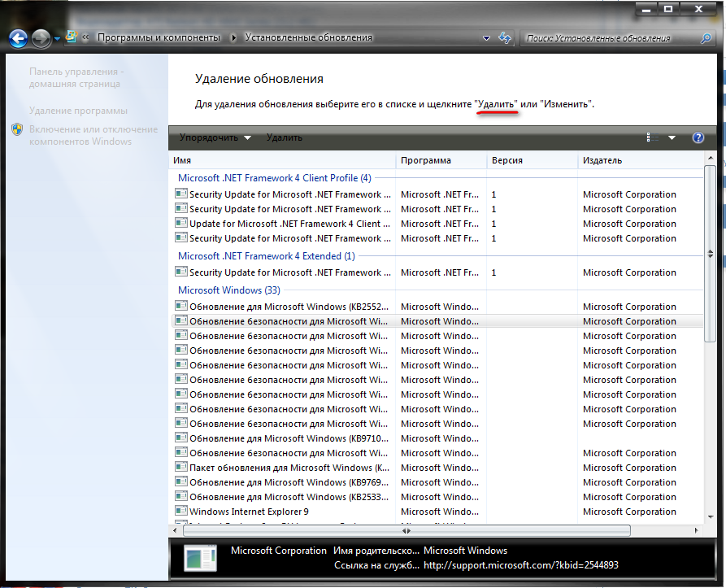Open the 'Удаление программы' link
Viewport: 726px width, 588px height.
pyautogui.click(x=78, y=111)
